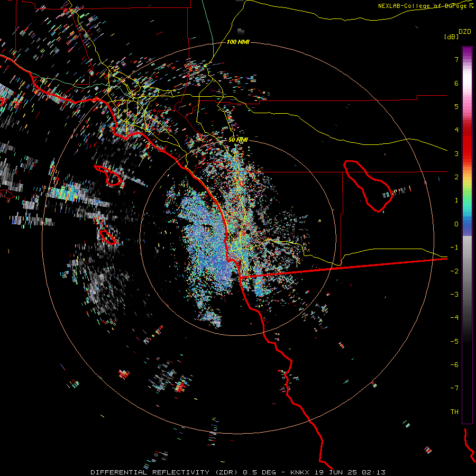Click the "DZD" legend title
Image resolution: width=476 pixels, height=476 pixels.
point(465,32)
